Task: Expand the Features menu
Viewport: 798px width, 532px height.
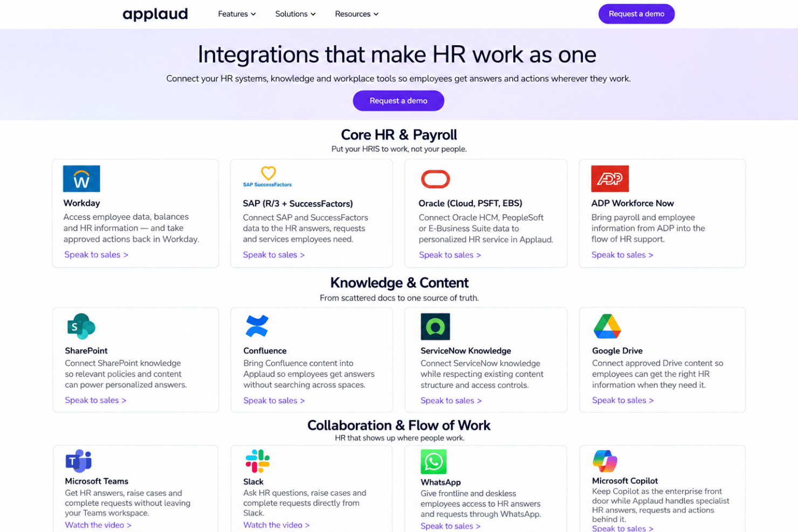Action: click(x=237, y=14)
